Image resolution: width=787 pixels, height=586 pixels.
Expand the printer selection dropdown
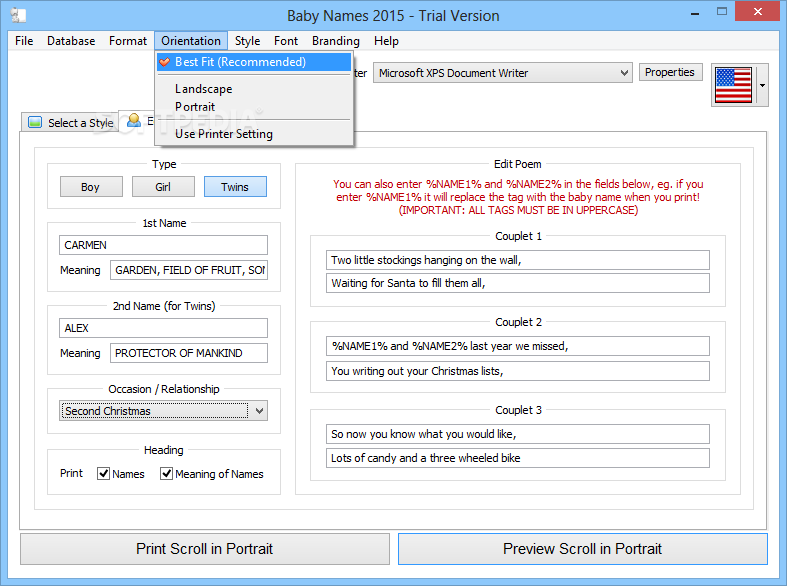[x=624, y=73]
